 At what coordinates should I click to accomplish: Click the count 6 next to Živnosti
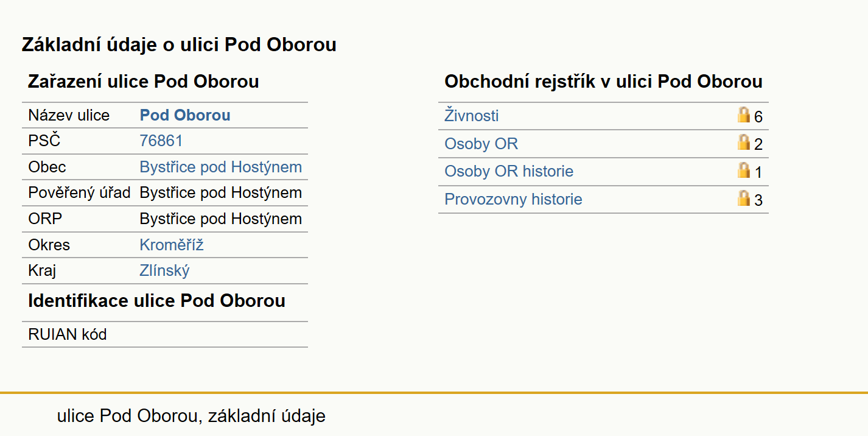(x=758, y=117)
